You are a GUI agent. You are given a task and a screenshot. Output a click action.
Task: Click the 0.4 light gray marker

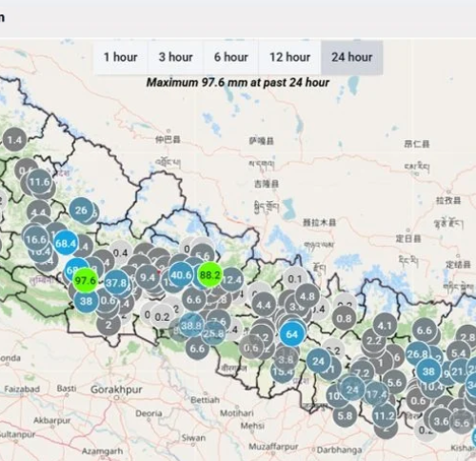[121, 252]
